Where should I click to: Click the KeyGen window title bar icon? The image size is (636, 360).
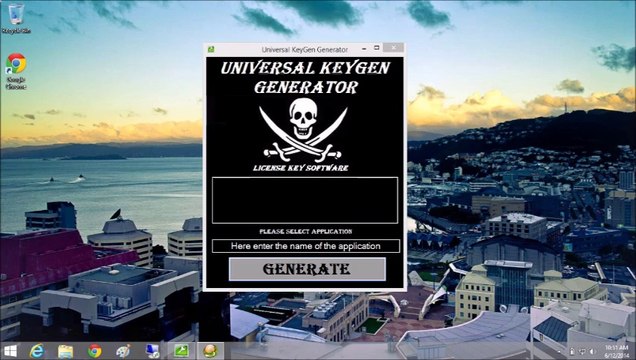[211, 49]
